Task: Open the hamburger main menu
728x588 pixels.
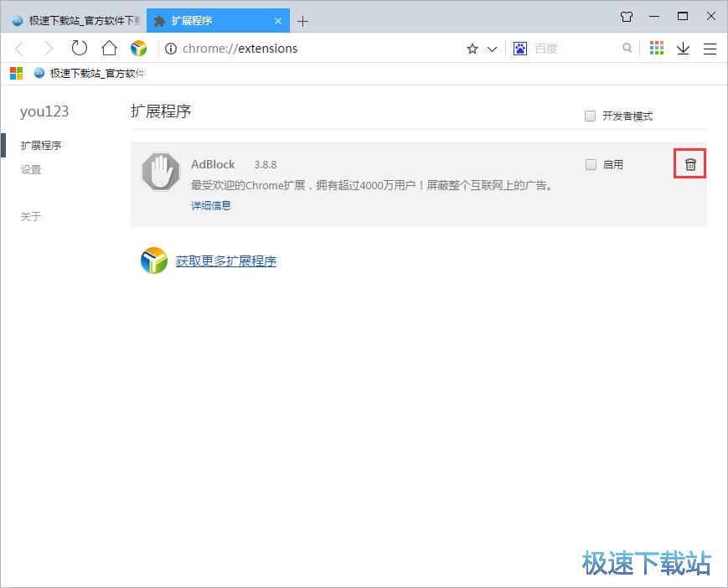Action: point(710,49)
